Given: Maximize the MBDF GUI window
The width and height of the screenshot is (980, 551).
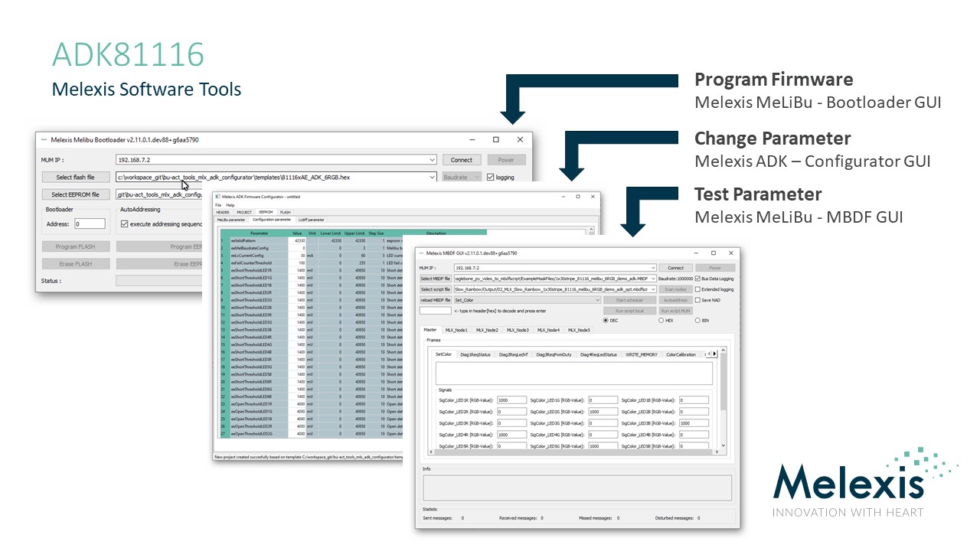Looking at the screenshot, I should point(713,253).
